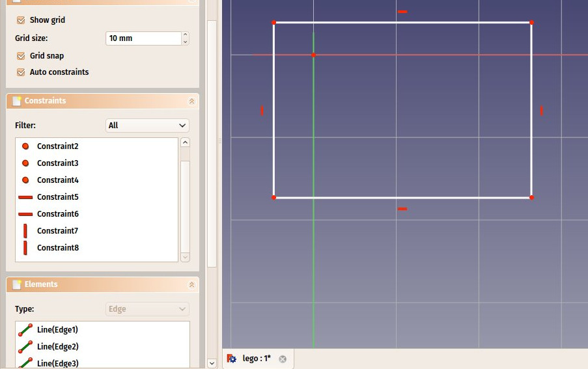Select Constraint8 vertical constraint row
588x369 pixels.
tap(96, 247)
